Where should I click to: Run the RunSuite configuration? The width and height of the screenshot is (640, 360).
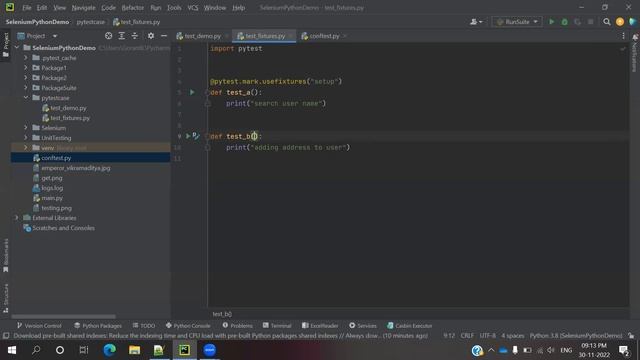551,22
